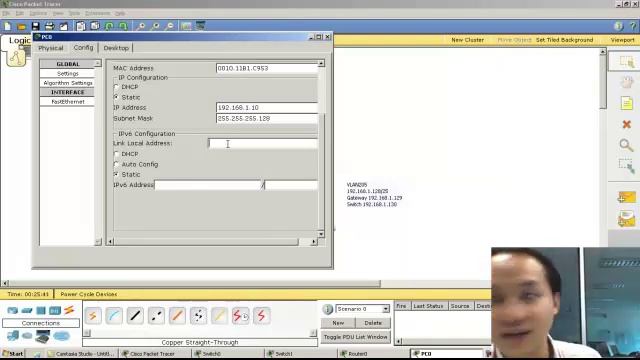The image size is (640, 360).
Task: Select the Routers device category icon
Action: point(13,311)
